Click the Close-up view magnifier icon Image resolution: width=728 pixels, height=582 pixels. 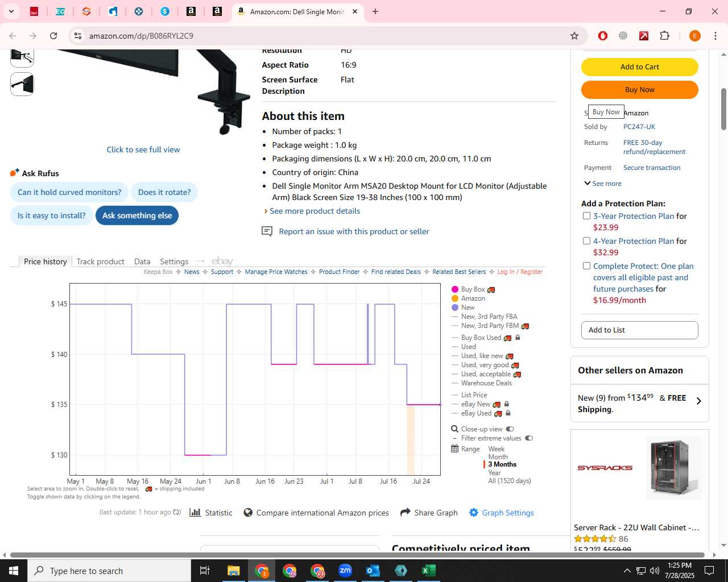point(454,429)
